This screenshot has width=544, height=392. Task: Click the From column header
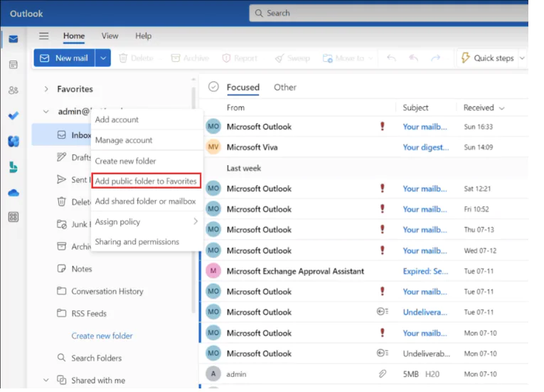pyautogui.click(x=235, y=107)
